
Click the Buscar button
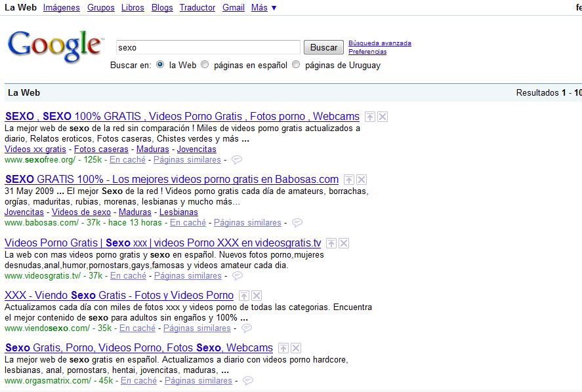(x=323, y=47)
